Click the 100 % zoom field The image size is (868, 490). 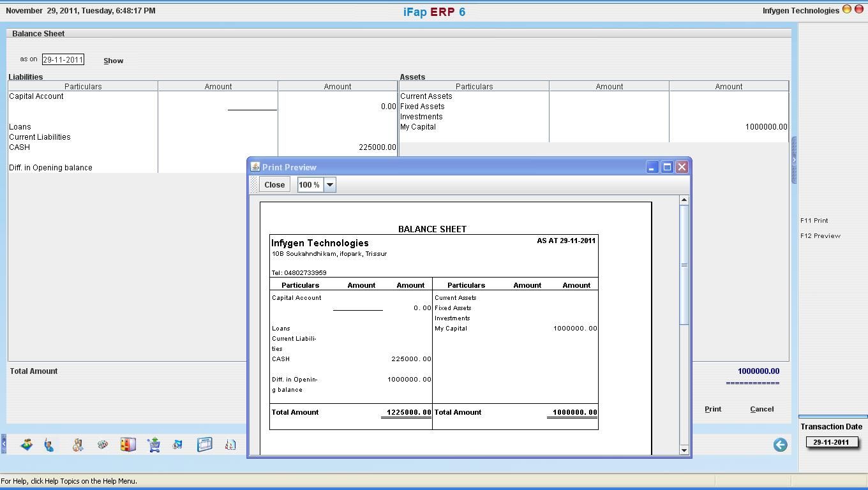point(310,184)
